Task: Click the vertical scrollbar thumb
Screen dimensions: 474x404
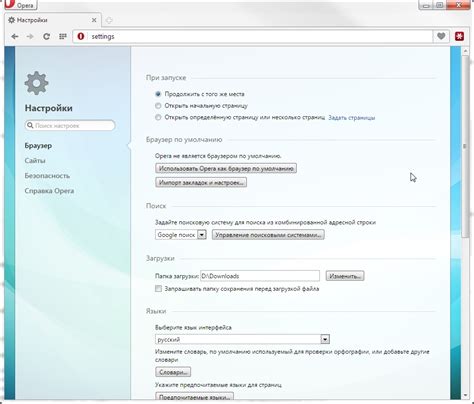Action: click(465, 147)
